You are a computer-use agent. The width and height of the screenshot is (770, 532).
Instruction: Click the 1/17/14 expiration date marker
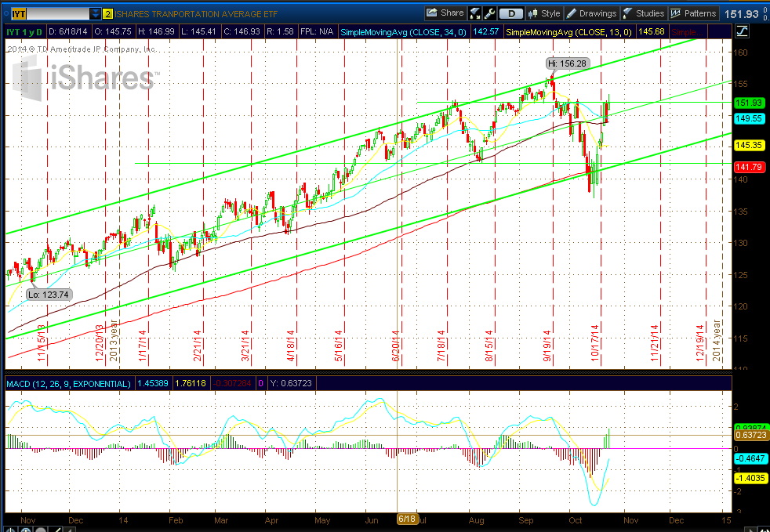coord(143,346)
